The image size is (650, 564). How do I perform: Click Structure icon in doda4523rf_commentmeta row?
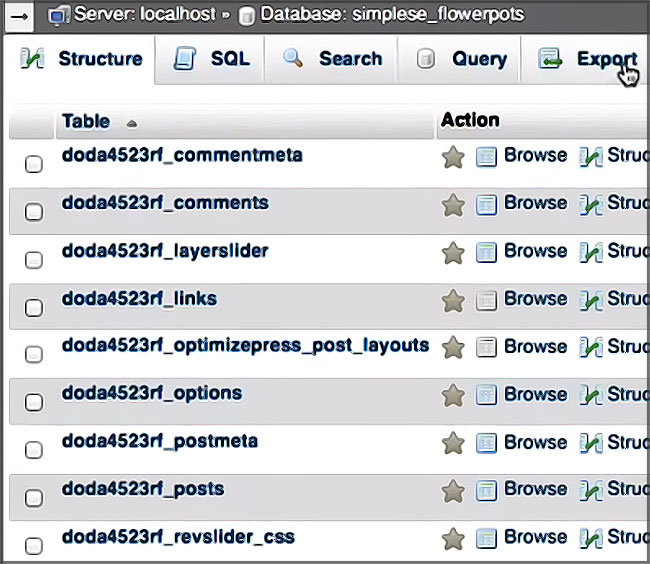tap(591, 157)
